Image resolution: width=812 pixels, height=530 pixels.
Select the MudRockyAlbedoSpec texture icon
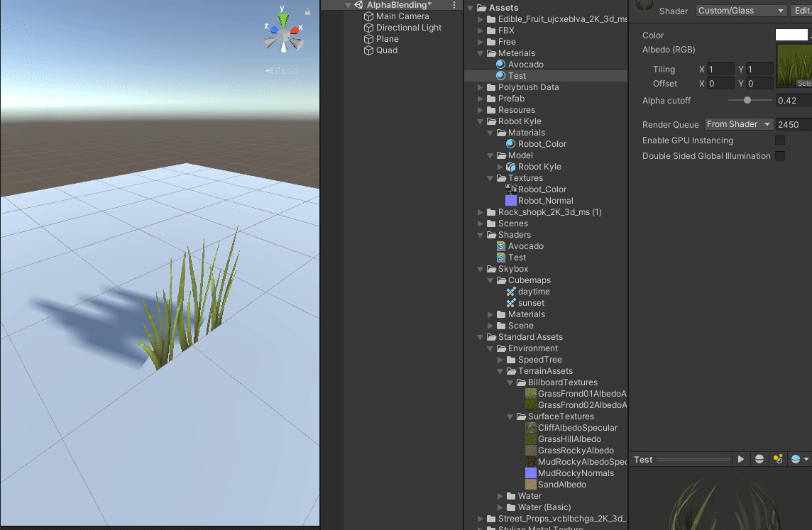531,462
